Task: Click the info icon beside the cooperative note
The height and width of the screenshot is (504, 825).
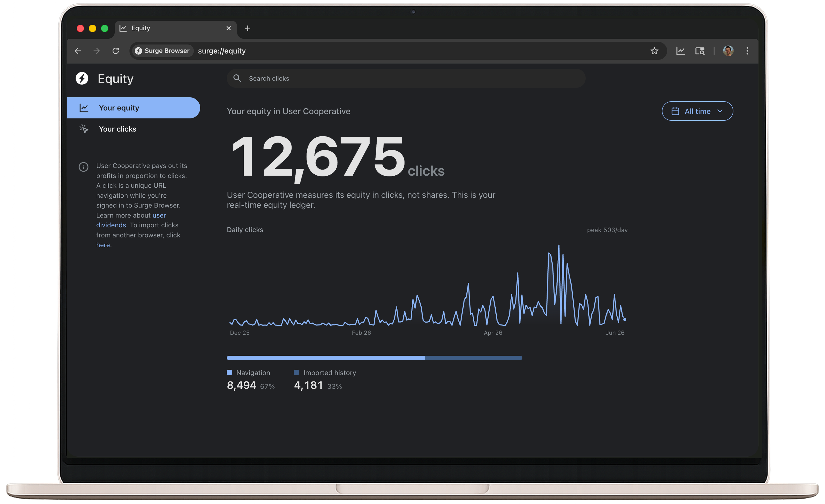Action: pyautogui.click(x=83, y=167)
